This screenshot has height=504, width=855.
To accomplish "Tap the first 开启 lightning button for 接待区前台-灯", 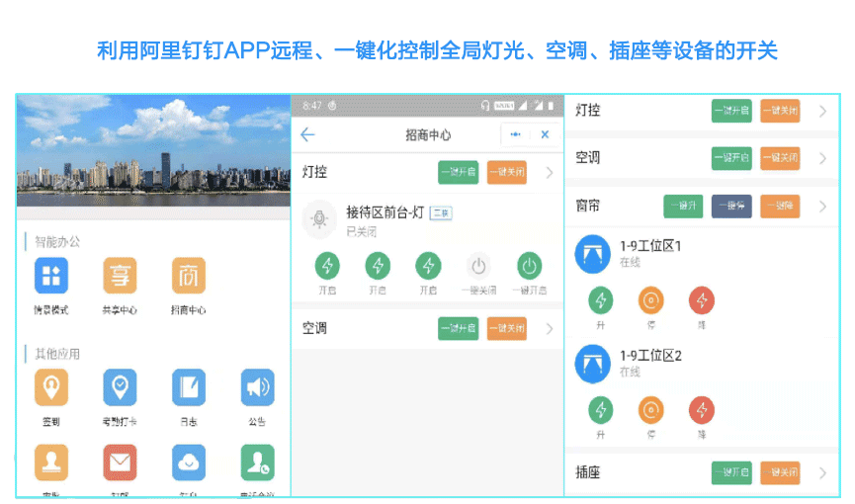I will pyautogui.click(x=327, y=266).
